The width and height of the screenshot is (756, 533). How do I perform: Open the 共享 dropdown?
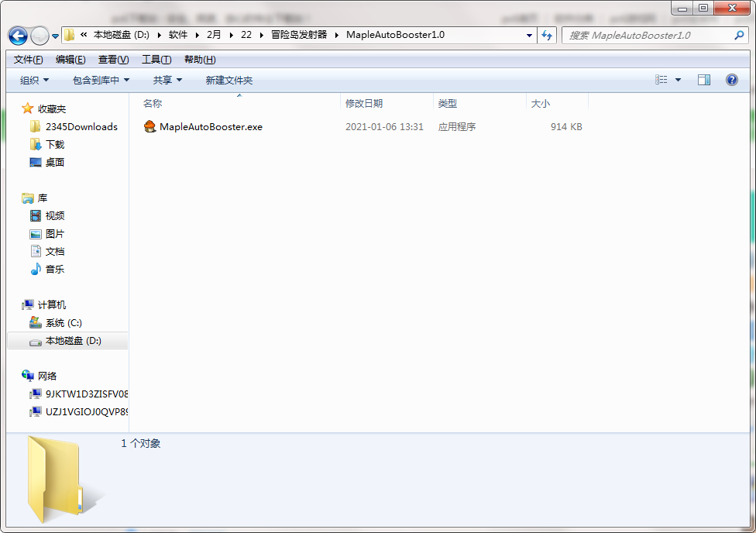[x=167, y=80]
